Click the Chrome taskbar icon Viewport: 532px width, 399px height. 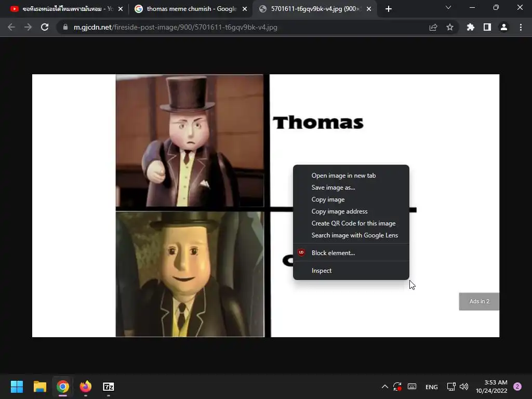(x=63, y=387)
